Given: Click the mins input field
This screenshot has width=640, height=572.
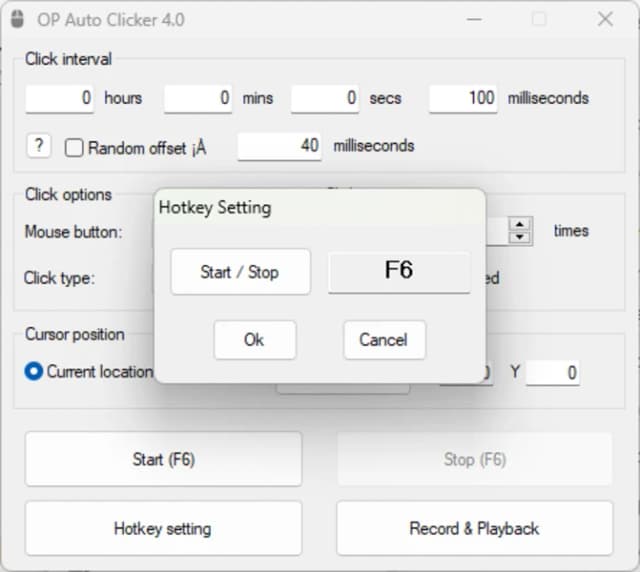Looking at the screenshot, I should coord(198,98).
